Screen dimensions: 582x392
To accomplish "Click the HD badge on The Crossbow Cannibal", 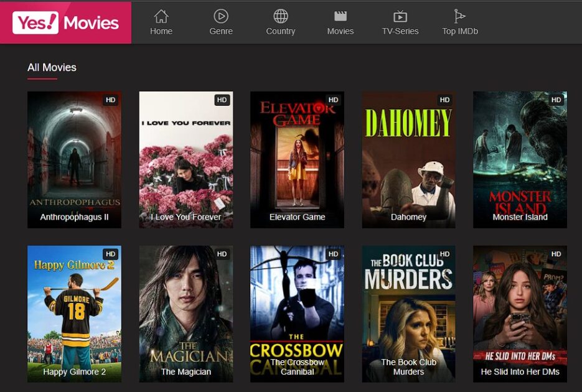I will (333, 254).
